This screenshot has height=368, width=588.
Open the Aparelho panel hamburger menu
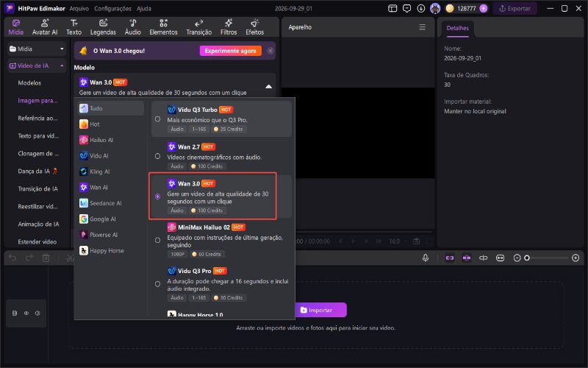tap(422, 27)
